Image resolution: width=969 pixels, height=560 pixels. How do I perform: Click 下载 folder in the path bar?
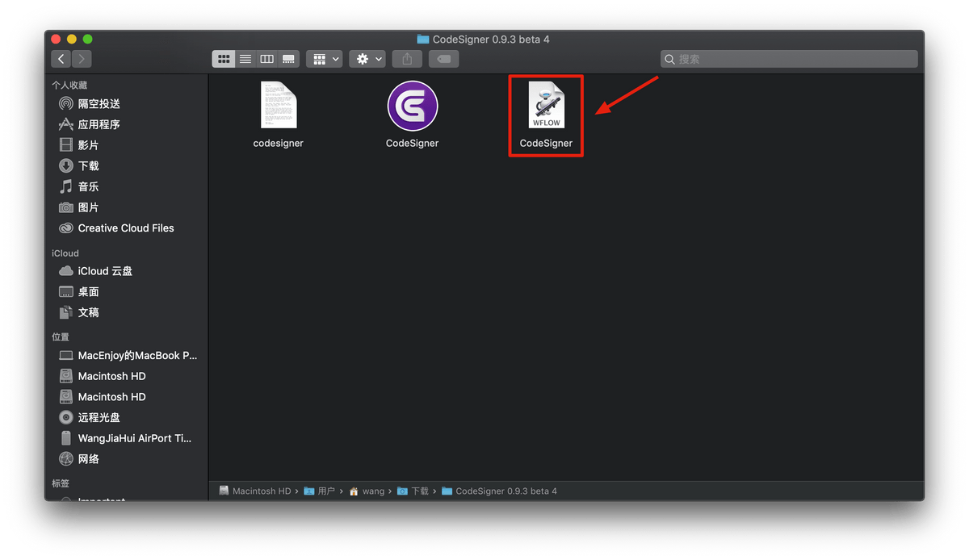click(x=413, y=491)
